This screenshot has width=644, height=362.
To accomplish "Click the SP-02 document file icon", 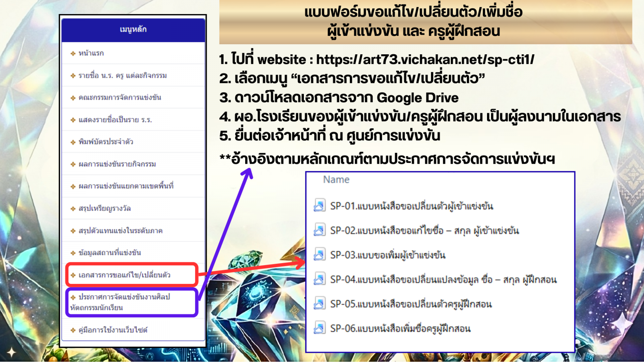I will (319, 230).
